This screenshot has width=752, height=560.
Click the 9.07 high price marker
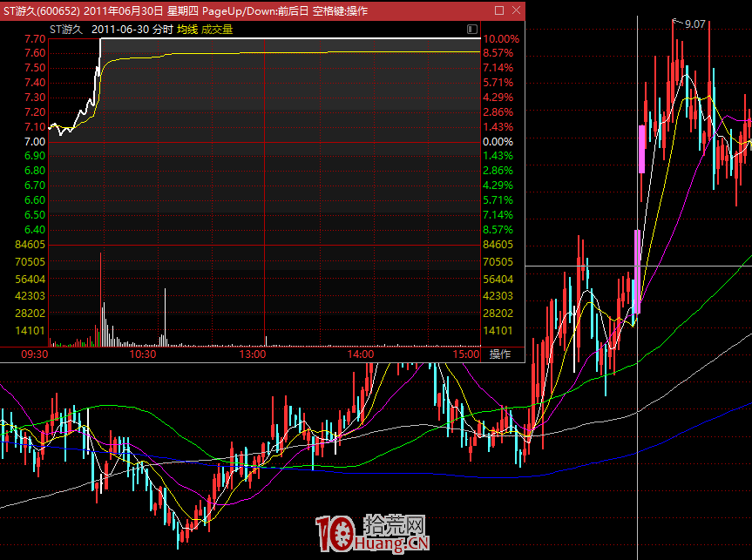[x=694, y=24]
